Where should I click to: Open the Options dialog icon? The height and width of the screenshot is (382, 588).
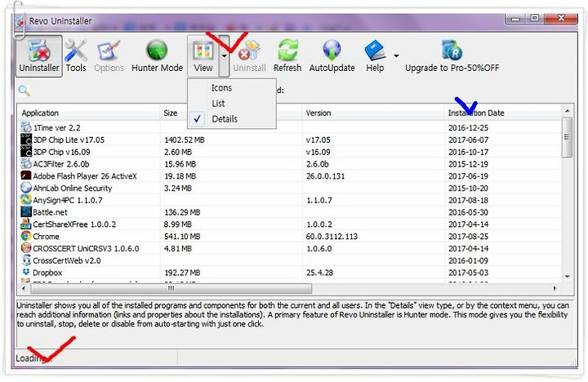coord(109,51)
